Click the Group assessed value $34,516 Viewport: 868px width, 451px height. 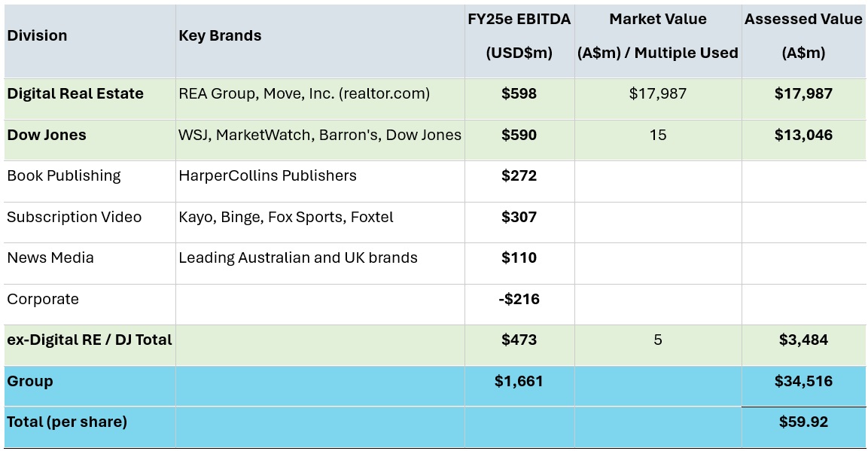point(803,381)
